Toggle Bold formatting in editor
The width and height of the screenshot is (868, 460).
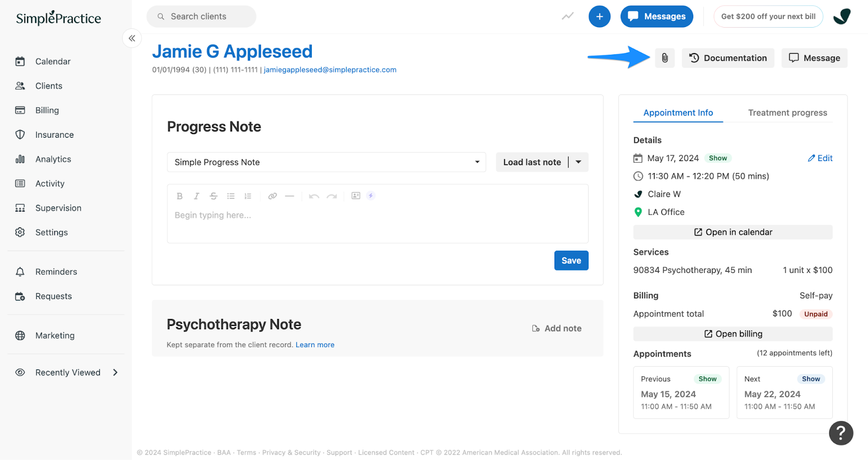(180, 196)
